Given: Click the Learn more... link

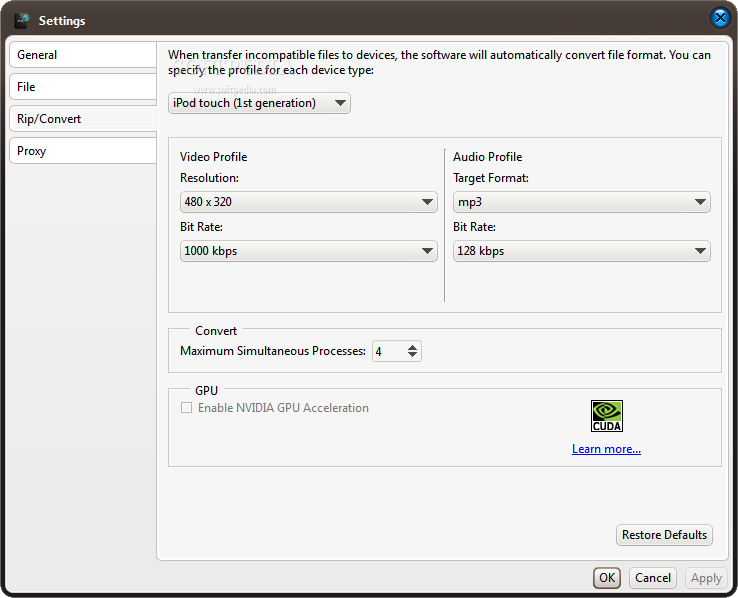Looking at the screenshot, I should [x=606, y=449].
